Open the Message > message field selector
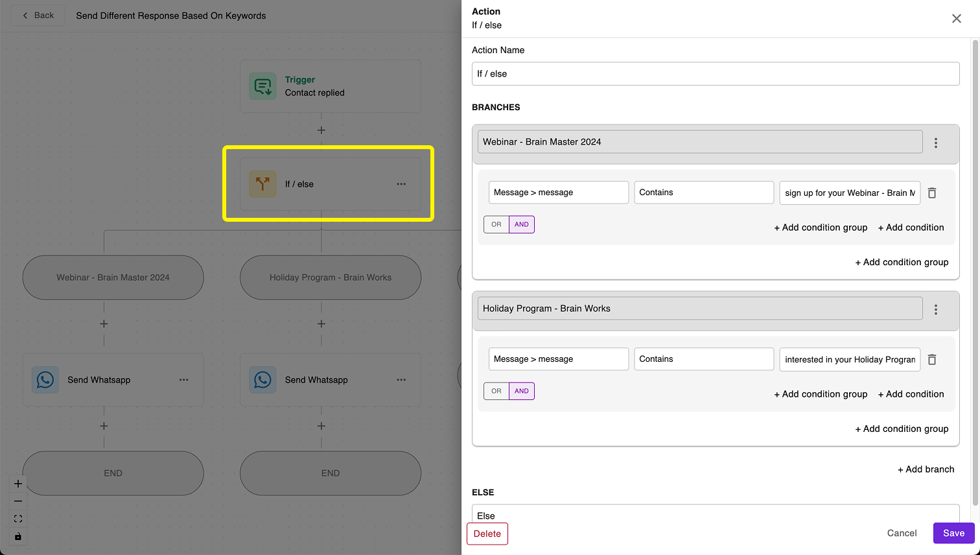Screen dimensions: 980x555 [558, 192]
